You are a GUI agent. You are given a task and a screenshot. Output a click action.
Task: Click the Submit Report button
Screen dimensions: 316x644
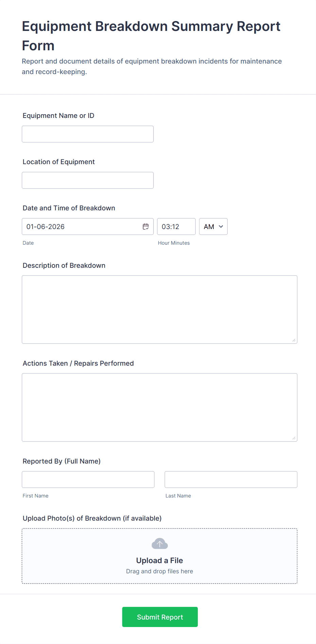pos(160,617)
